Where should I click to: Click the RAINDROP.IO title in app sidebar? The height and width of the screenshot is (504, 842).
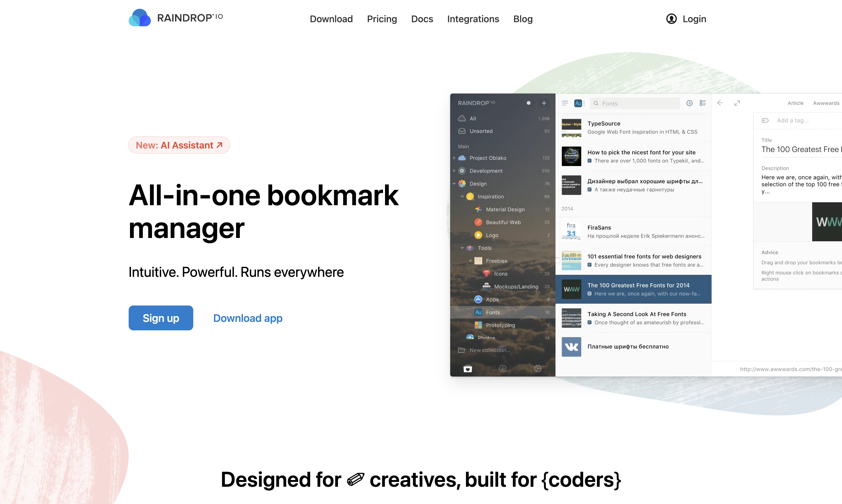pos(477,103)
